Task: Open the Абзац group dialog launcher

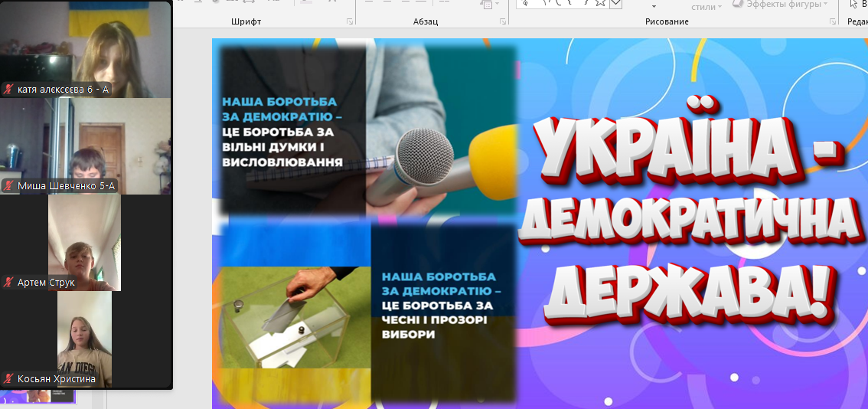Action: click(x=503, y=21)
